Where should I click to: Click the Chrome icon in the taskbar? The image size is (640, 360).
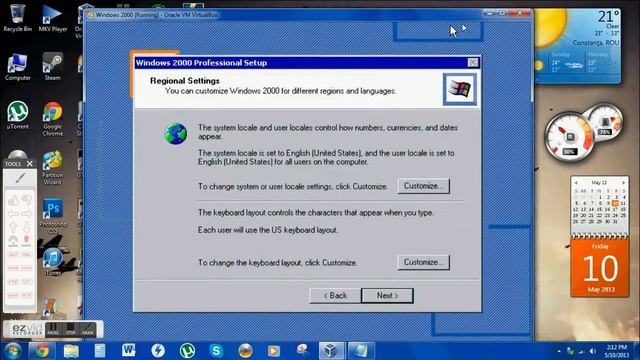(x=42, y=351)
